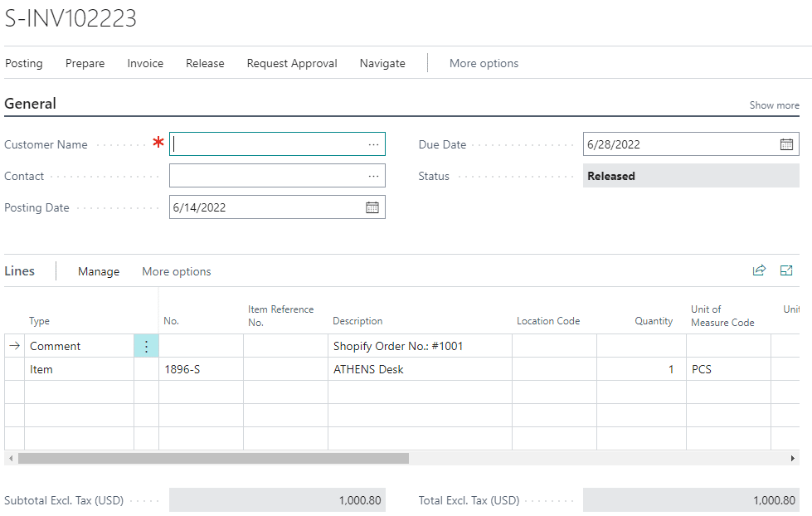
Task: Open the Invoice menu
Action: point(145,63)
